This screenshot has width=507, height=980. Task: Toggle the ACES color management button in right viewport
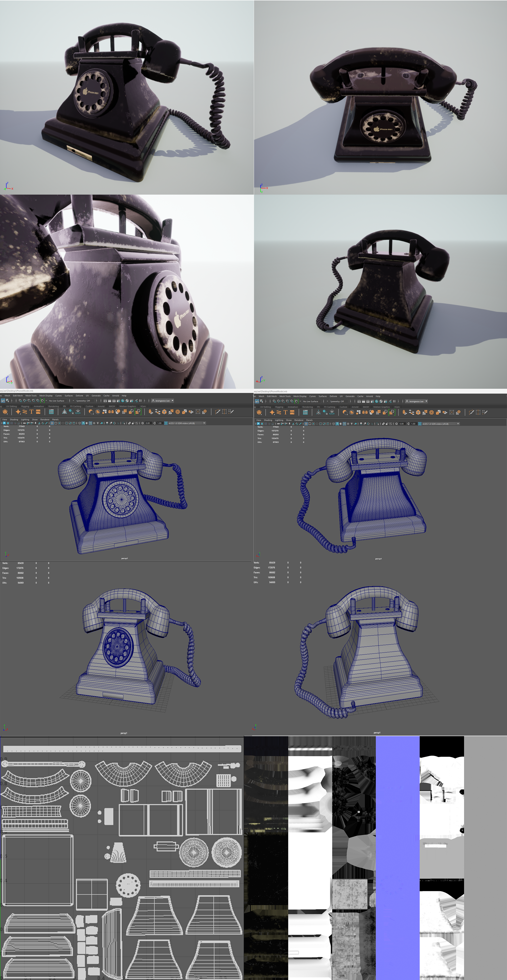click(x=419, y=423)
